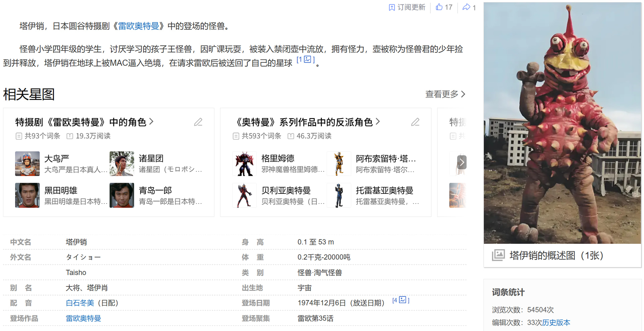Open 大鸟严 character thumbnail
The height and width of the screenshot is (331, 644).
(28, 164)
